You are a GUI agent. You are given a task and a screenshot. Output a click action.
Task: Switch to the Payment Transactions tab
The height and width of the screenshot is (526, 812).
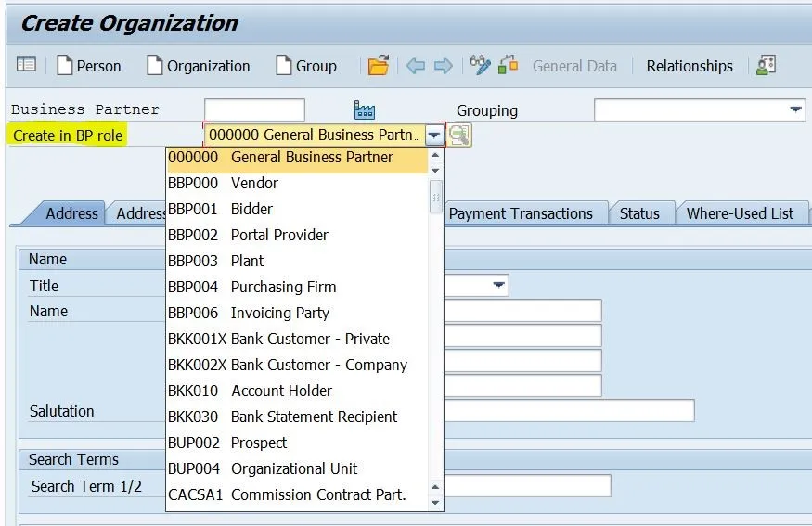(520, 213)
